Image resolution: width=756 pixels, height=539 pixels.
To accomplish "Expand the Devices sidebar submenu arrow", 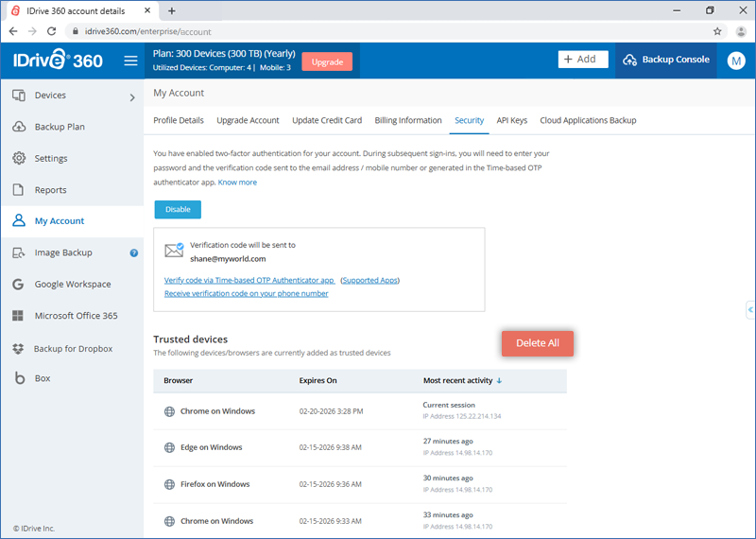I will pyautogui.click(x=131, y=96).
